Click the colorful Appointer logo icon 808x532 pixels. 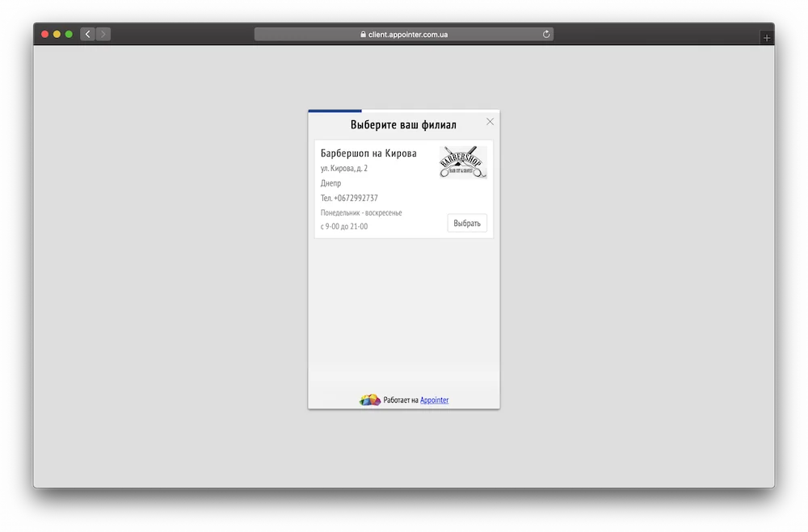[370, 399]
